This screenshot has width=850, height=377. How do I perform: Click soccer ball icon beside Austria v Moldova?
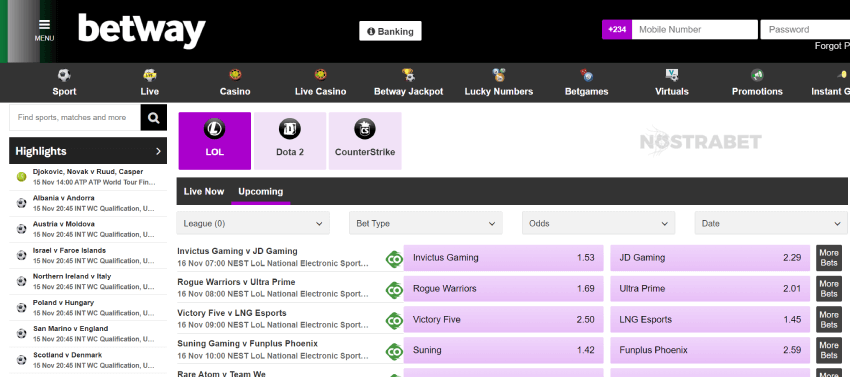(22, 229)
